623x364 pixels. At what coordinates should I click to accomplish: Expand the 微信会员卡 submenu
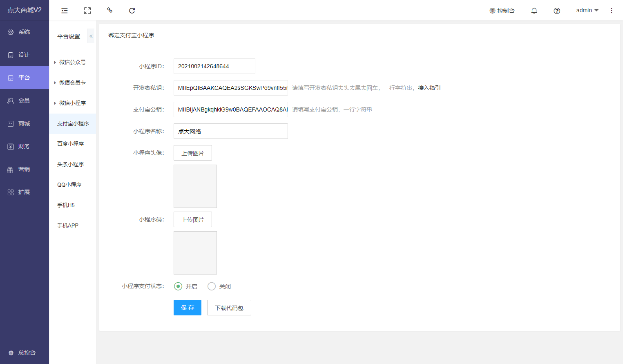73,83
